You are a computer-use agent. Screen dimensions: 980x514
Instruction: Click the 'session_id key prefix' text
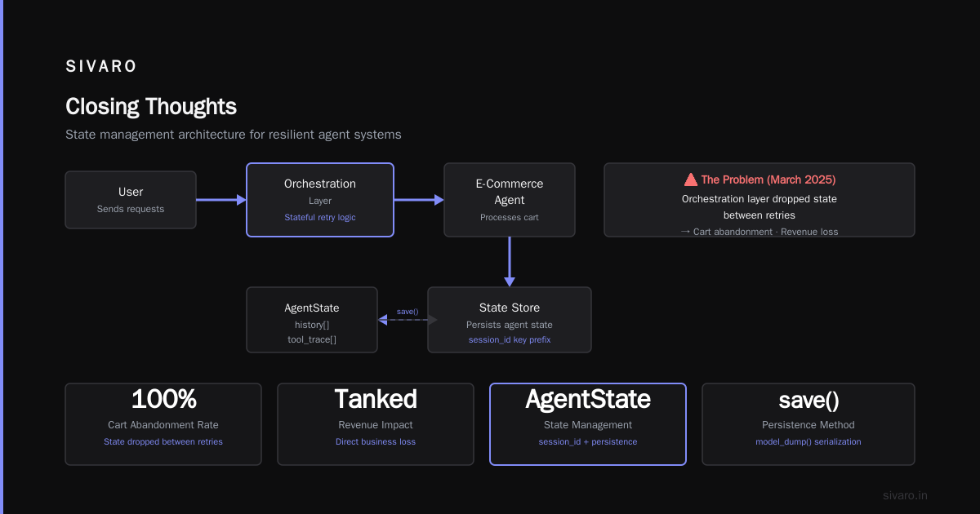tap(510, 339)
